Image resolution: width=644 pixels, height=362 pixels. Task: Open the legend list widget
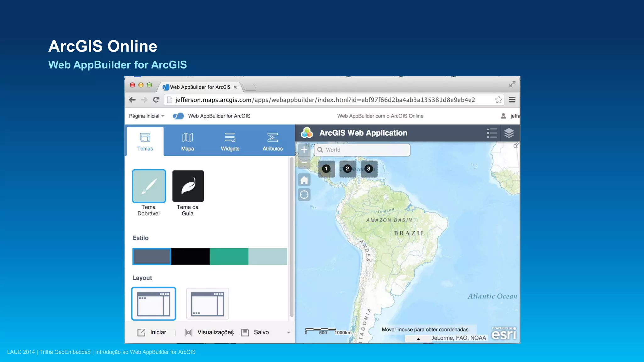point(492,133)
